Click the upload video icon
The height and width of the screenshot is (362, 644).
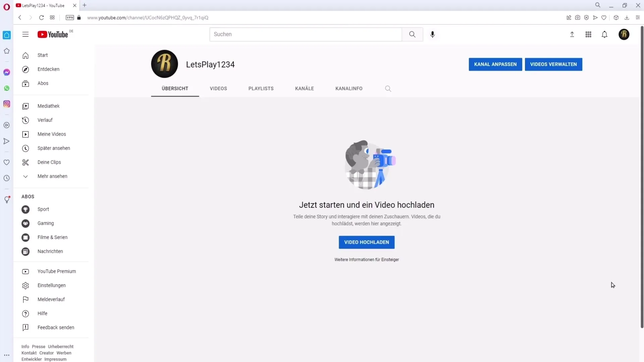tap(572, 34)
